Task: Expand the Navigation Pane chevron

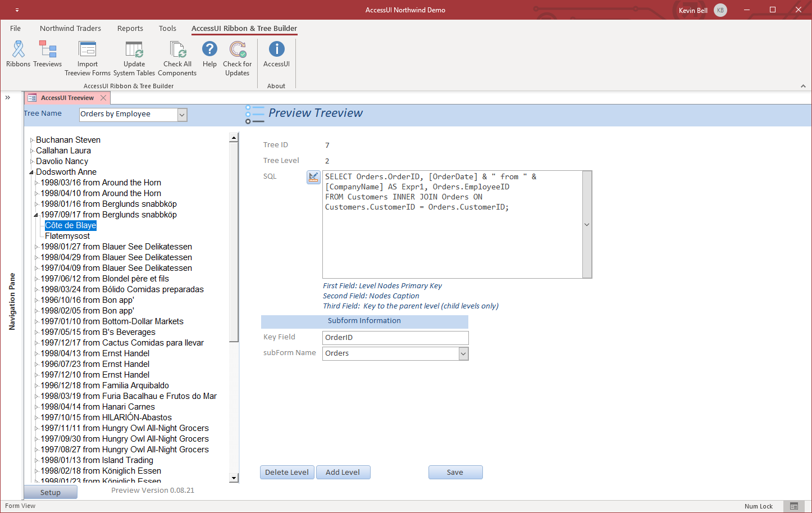Action: click(x=8, y=98)
